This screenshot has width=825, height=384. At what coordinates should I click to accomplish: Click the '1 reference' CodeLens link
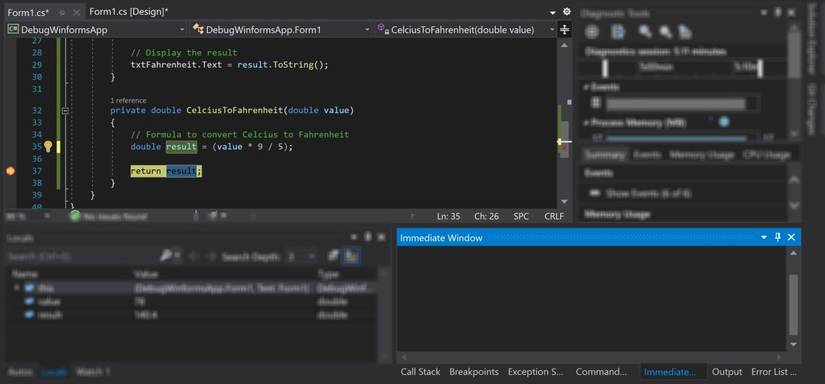coord(128,100)
